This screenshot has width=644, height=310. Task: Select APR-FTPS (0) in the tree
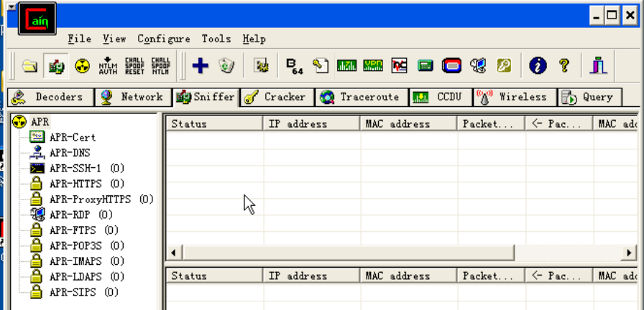click(84, 230)
